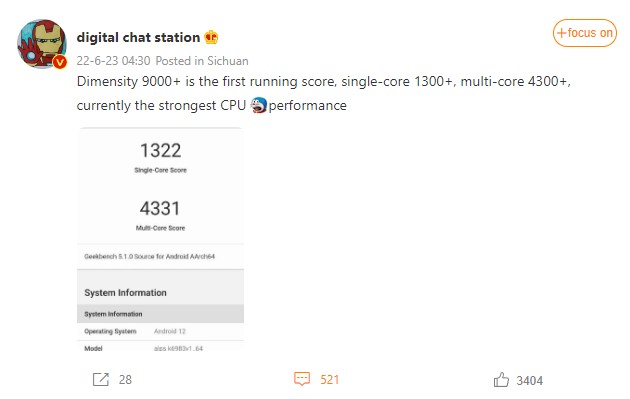
Task: Click the 4331 multi-core score in image
Action: (x=160, y=209)
